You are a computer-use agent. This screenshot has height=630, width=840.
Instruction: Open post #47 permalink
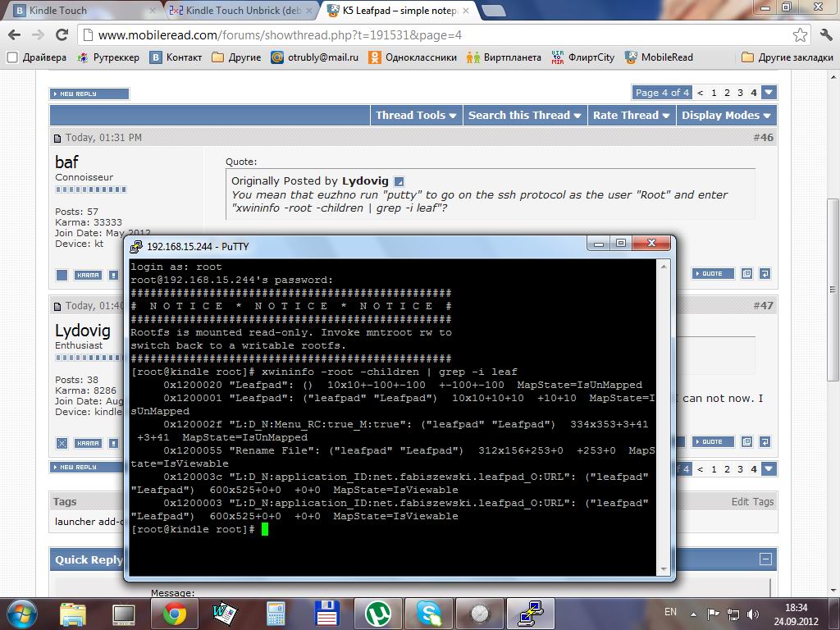pos(764,306)
